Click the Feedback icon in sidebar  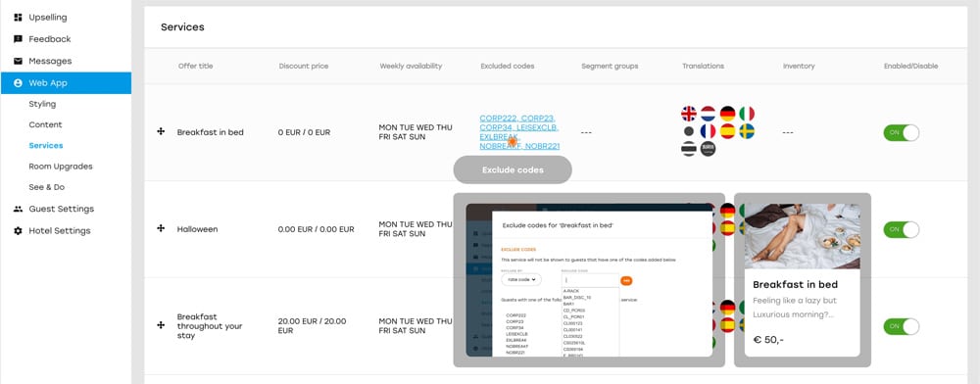18,39
